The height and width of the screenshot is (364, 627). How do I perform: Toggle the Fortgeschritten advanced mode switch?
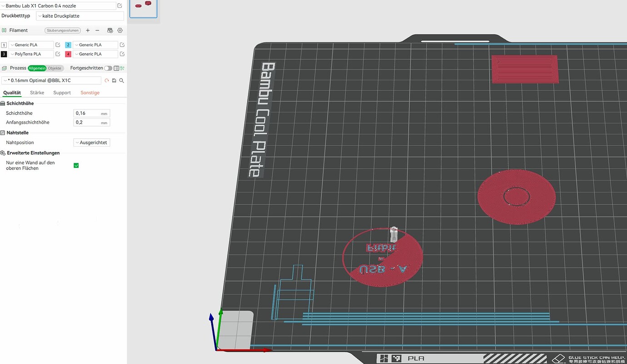point(108,68)
